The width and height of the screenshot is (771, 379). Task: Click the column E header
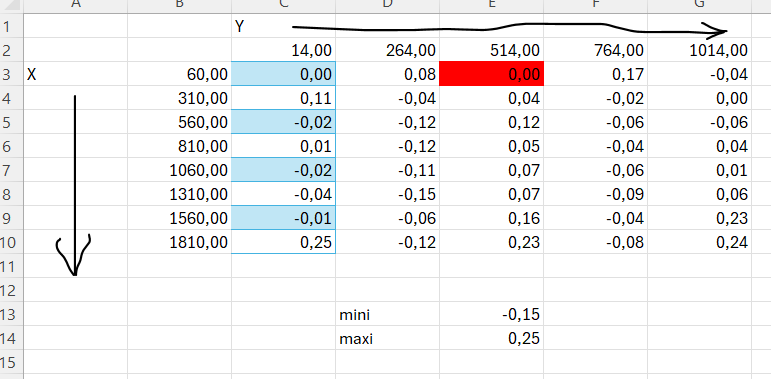pos(491,5)
